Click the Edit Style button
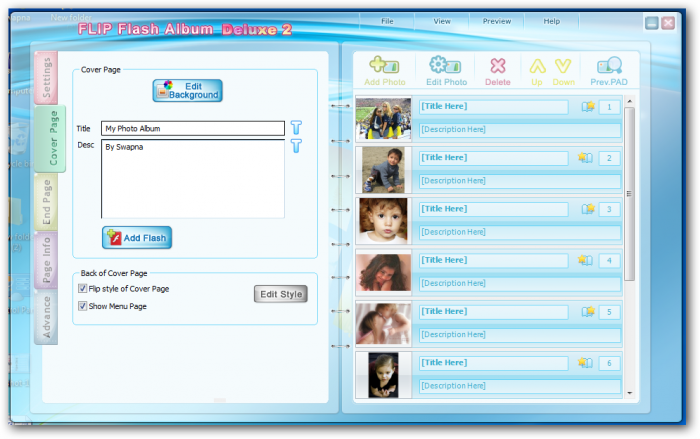700x439 pixels. click(281, 294)
